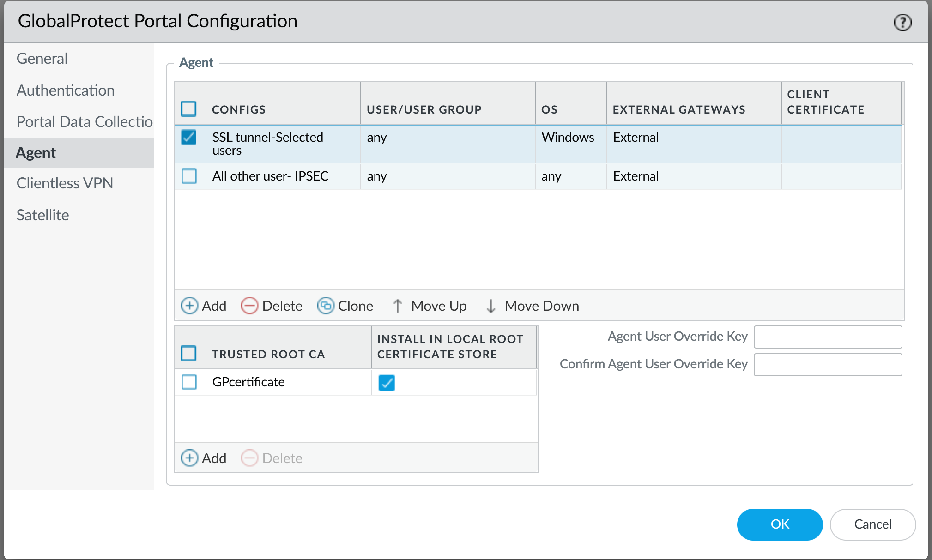The height and width of the screenshot is (560, 932).
Task: Switch to the Authentication tab
Action: pos(66,90)
